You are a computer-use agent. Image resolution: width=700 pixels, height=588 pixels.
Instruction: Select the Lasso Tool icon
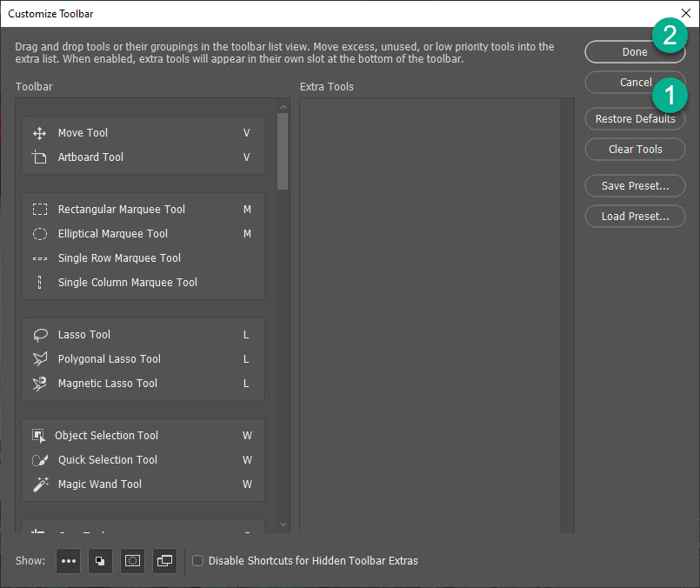pos(39,335)
